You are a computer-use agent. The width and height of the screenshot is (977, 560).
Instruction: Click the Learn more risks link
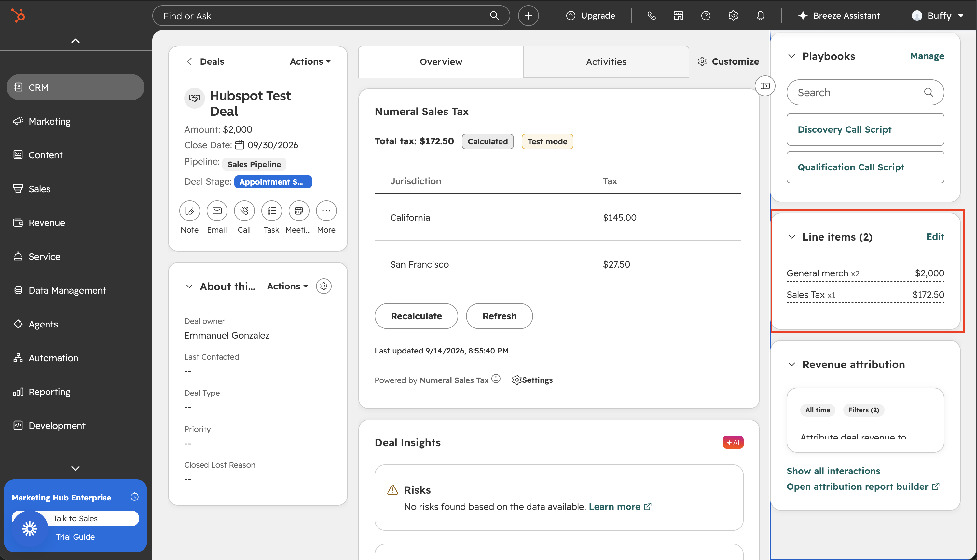620,507
